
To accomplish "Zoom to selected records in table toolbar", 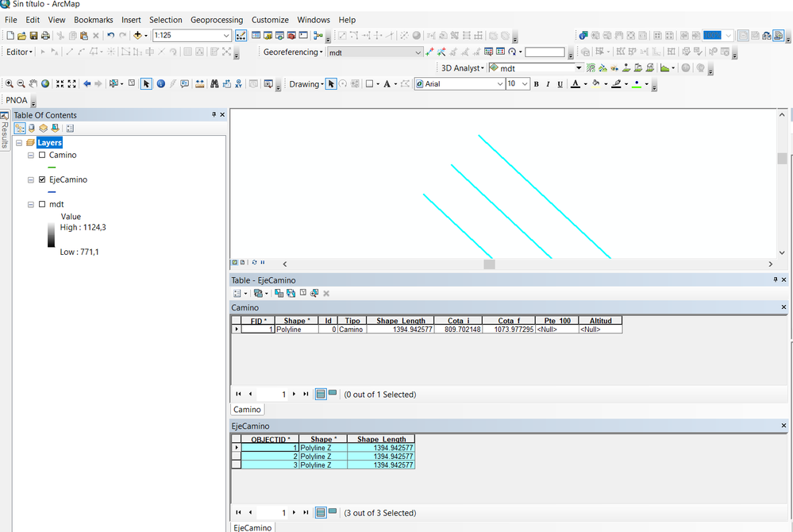I will pyautogui.click(x=314, y=293).
